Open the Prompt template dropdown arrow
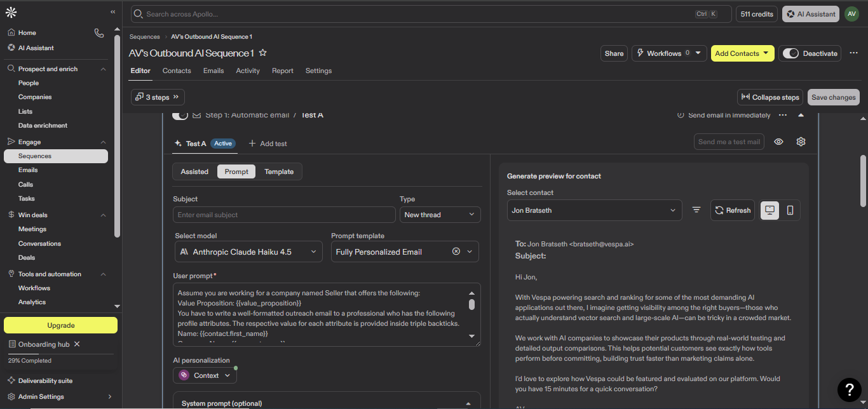This screenshot has height=409, width=868. 470,251
